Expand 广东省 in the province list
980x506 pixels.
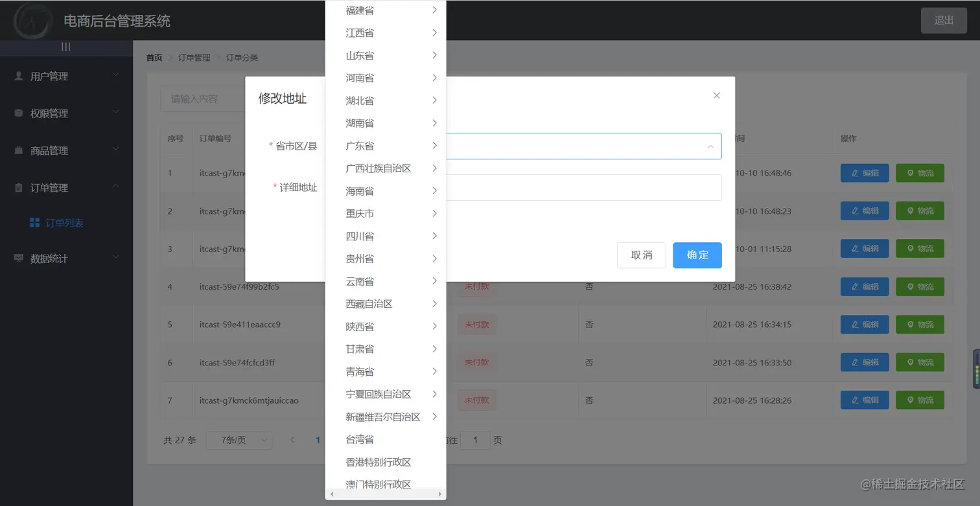point(386,146)
